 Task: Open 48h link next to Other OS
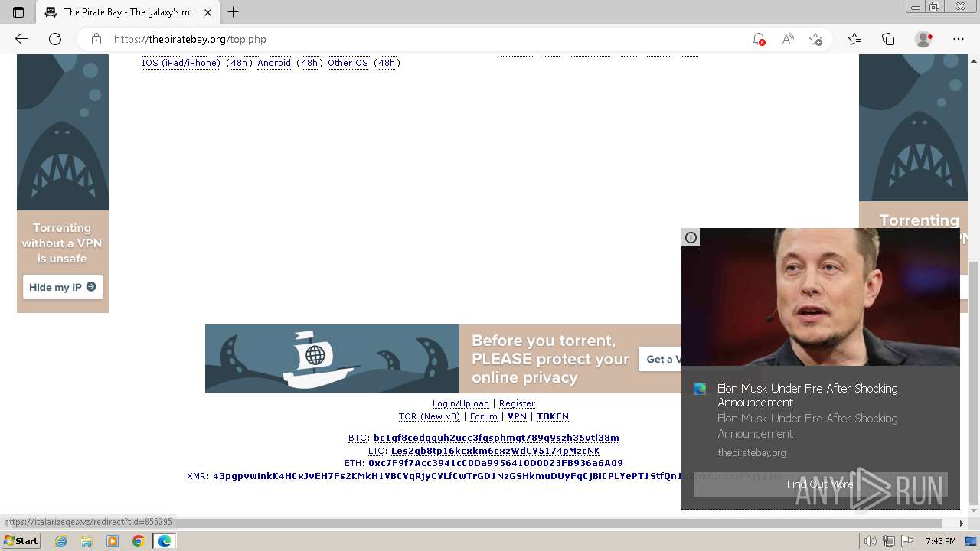[387, 63]
